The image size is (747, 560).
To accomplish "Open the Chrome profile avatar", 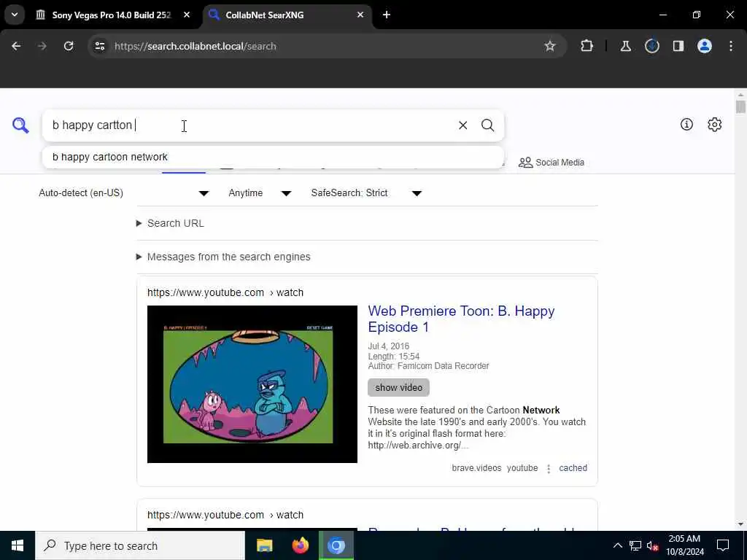I will (705, 46).
